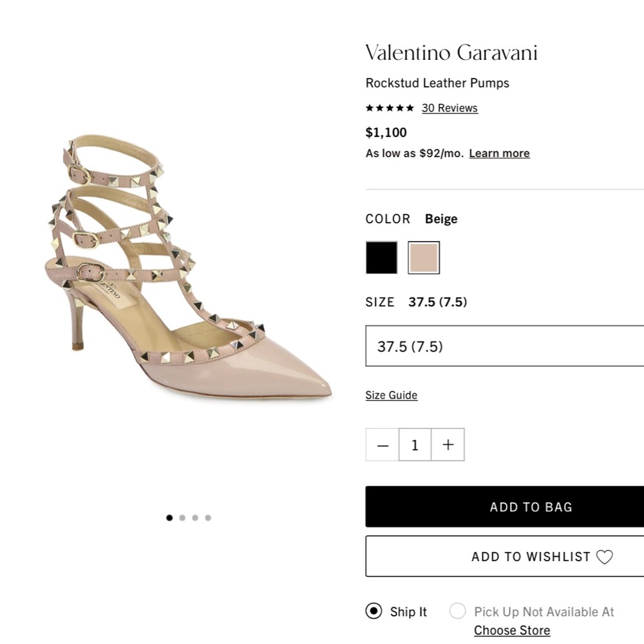Click the Valentino Garavani brand name
This screenshot has width=644, height=644.
pos(451,53)
